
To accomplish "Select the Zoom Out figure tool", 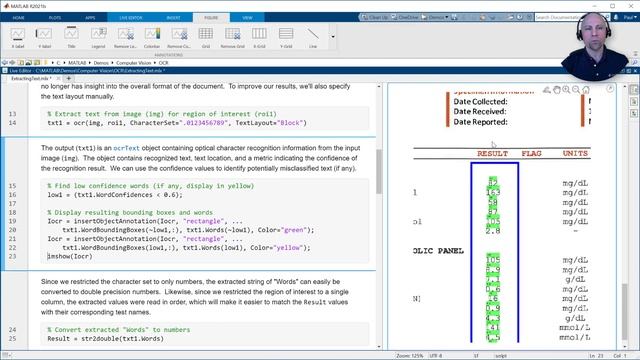I will [x=576, y=90].
